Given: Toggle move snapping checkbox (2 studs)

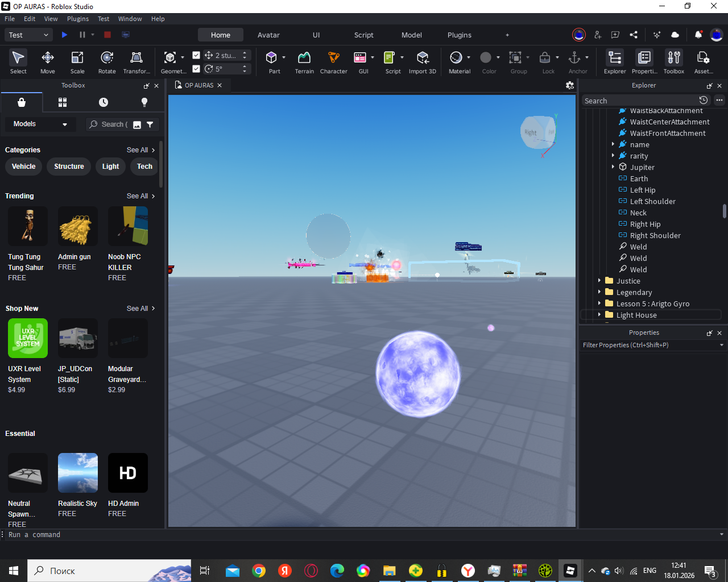Looking at the screenshot, I should pyautogui.click(x=196, y=55).
